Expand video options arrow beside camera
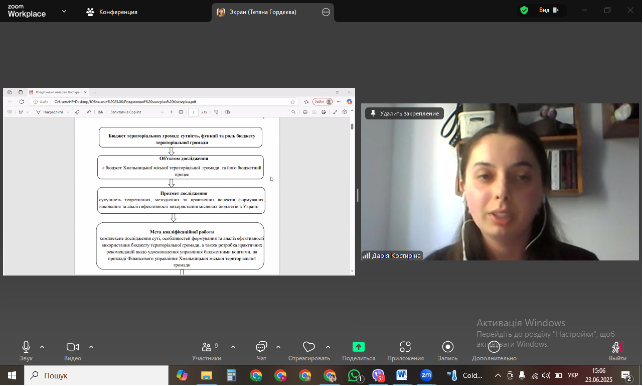The height and width of the screenshot is (386, 643). pyautogui.click(x=91, y=347)
